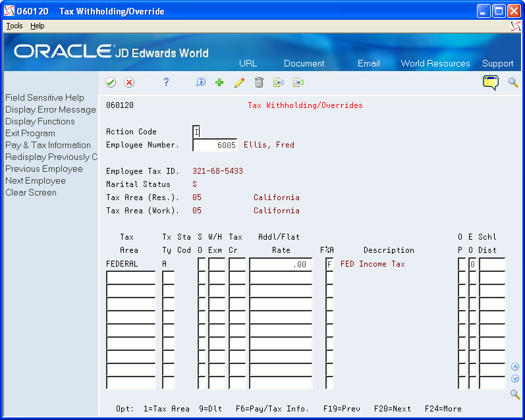
Task: Click F20=Next function key text
Action: (x=393, y=409)
